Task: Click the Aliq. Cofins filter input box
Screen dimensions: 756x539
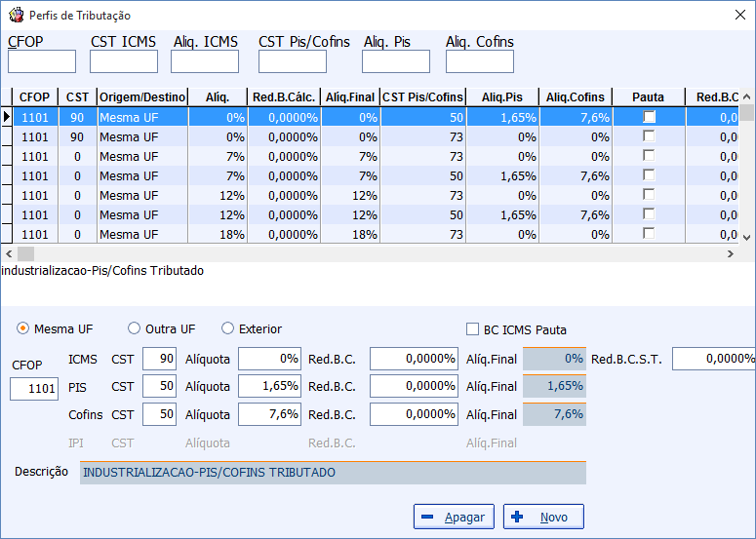Action: (480, 61)
